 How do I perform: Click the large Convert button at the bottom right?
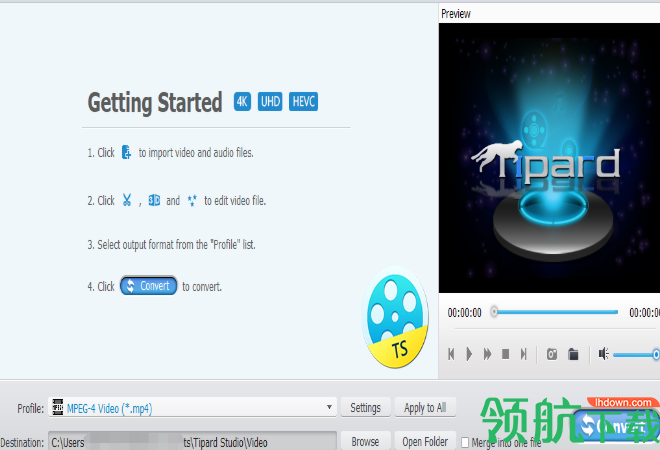pyautogui.click(x=617, y=426)
